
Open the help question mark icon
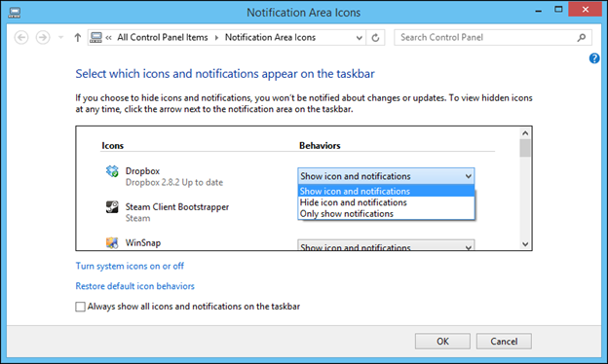[594, 58]
